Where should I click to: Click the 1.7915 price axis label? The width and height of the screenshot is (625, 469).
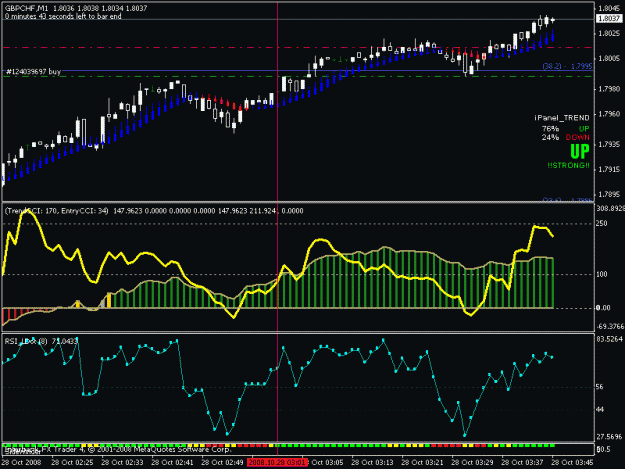609,170
